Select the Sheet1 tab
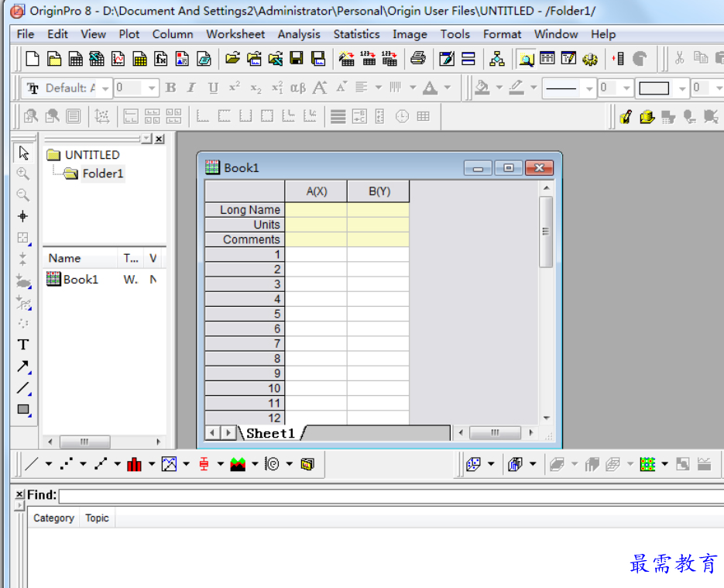This screenshot has height=588, width=724. click(270, 433)
